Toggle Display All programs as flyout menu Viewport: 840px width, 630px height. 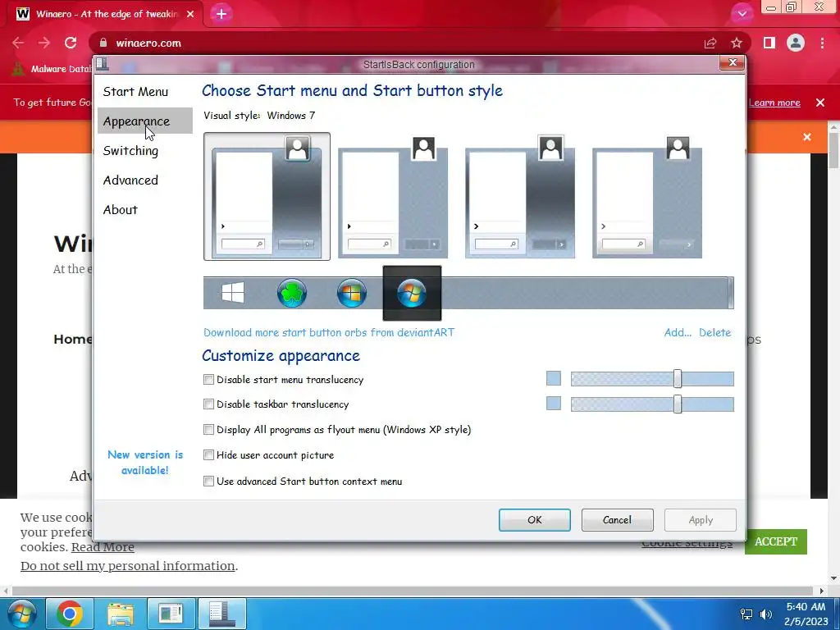(209, 430)
